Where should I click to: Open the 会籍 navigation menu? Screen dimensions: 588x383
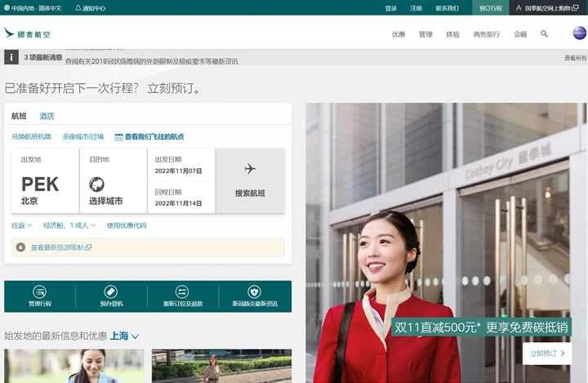click(x=520, y=34)
